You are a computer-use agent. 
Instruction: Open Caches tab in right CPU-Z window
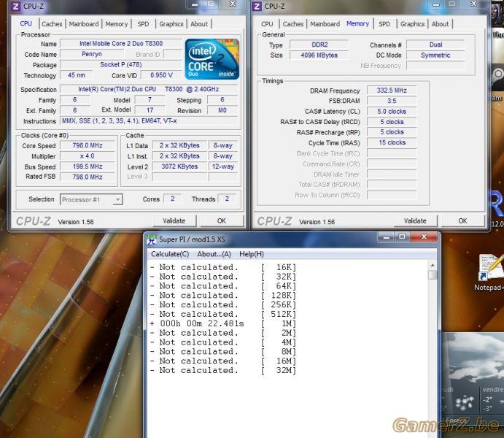(292, 24)
